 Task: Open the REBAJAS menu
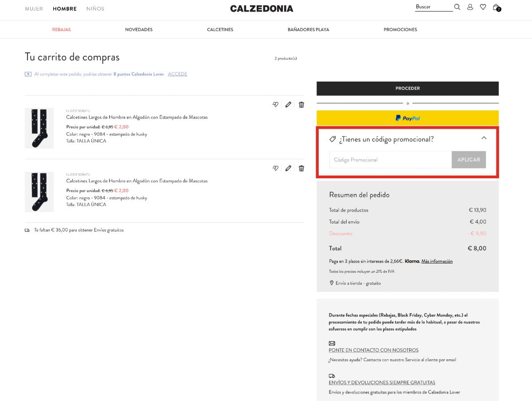[62, 30]
